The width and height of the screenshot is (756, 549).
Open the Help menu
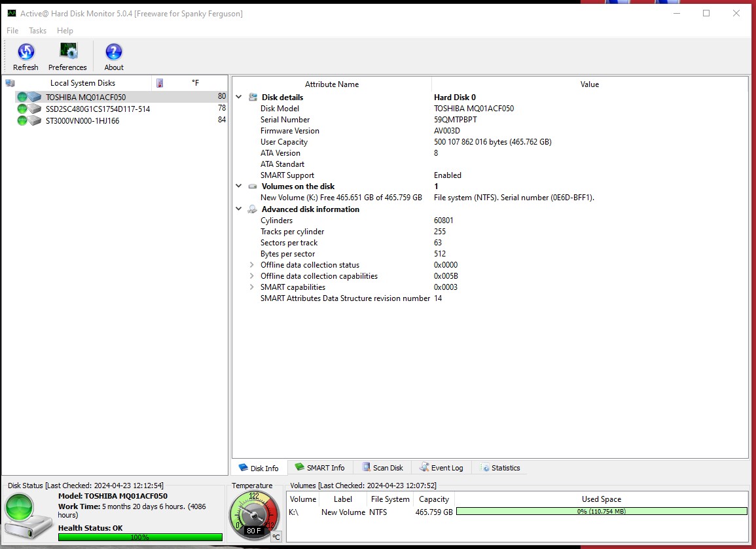coord(65,30)
